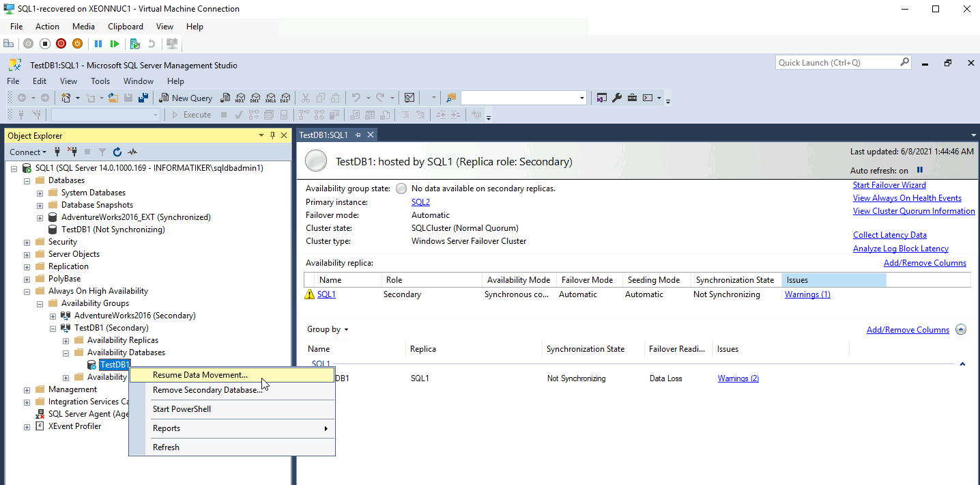Click in the Quick Launch search field

click(x=838, y=62)
